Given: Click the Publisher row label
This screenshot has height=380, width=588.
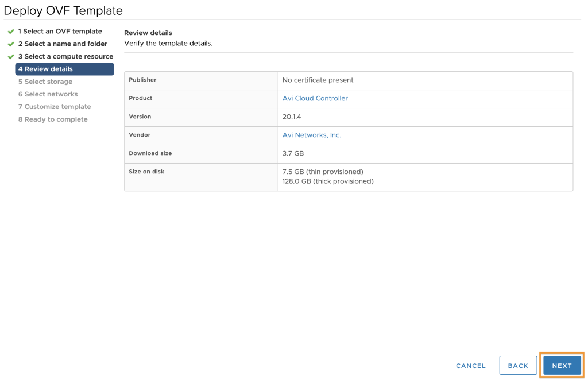Looking at the screenshot, I should 142,80.
